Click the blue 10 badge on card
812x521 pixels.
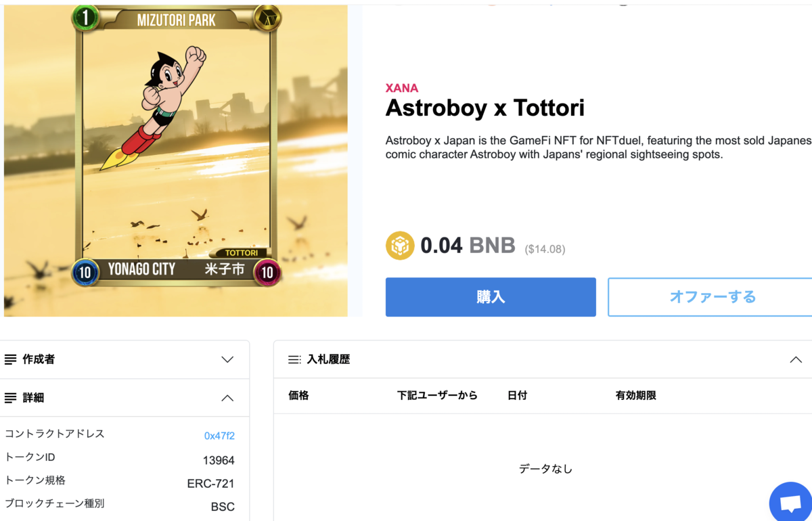coord(85,273)
